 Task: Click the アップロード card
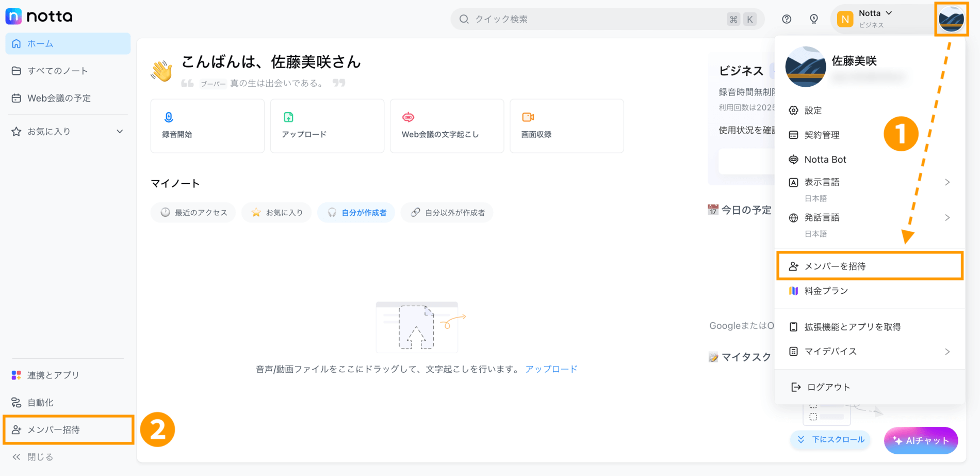click(x=327, y=126)
